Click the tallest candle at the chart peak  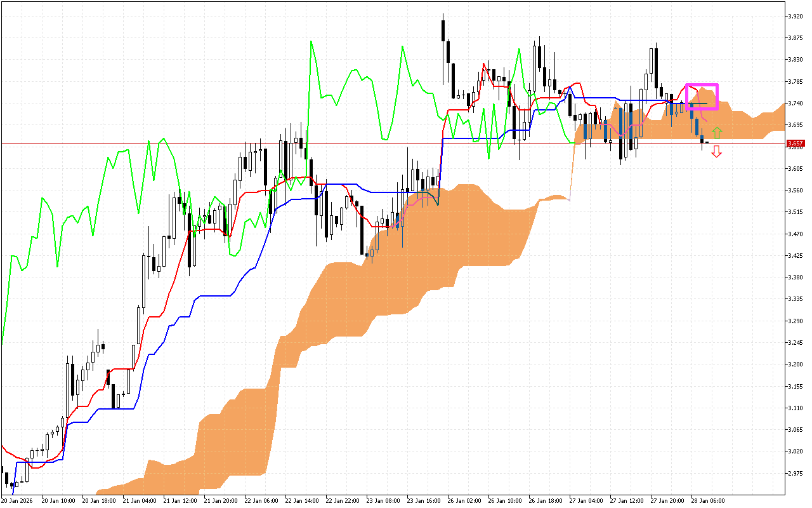click(x=443, y=30)
